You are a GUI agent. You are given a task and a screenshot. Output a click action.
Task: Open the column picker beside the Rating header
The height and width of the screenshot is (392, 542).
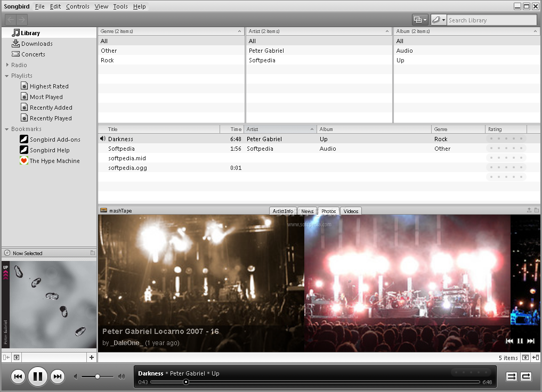coord(533,129)
